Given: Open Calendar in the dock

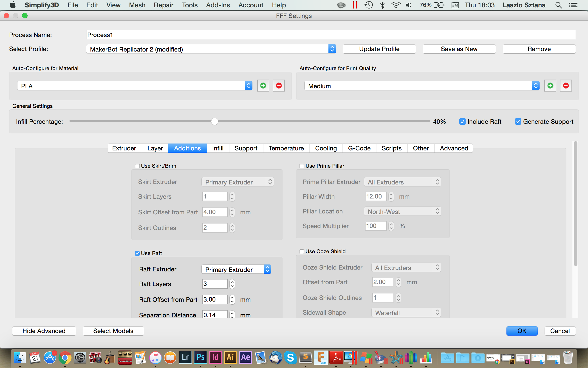Looking at the screenshot, I should [35, 358].
